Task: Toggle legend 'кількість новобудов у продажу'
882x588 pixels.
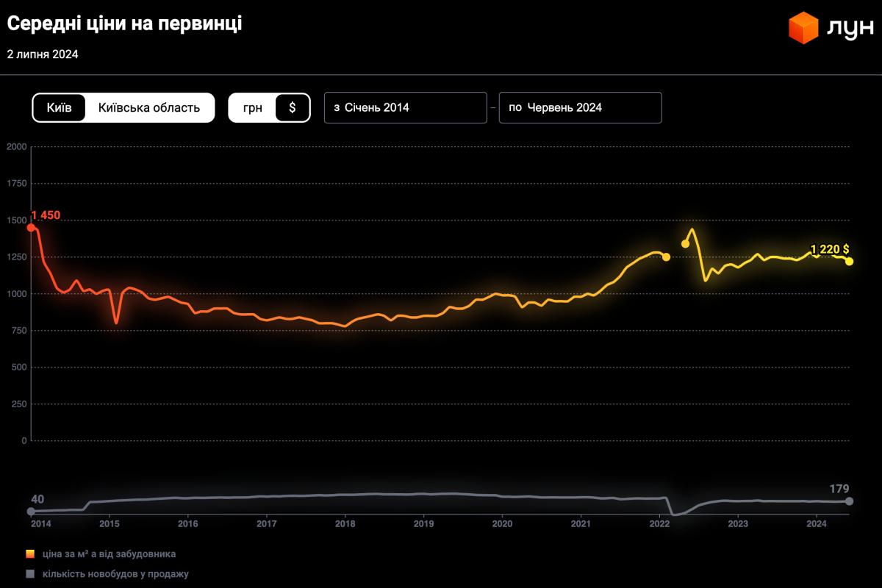Action: [114, 574]
